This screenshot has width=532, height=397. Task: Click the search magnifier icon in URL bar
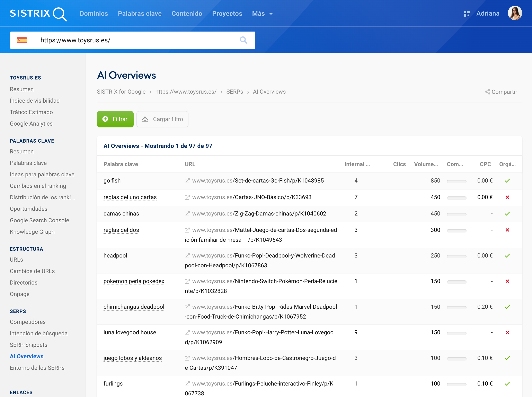243,40
